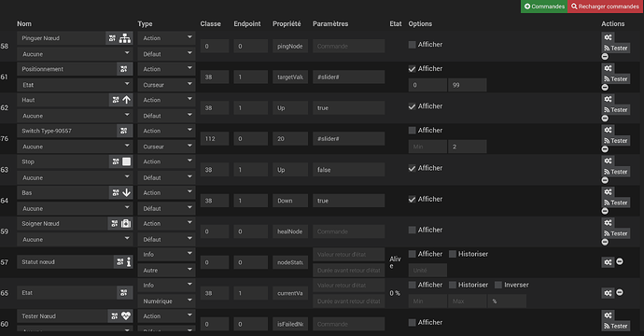The height and width of the screenshot is (336, 644).
Task: Open the Curseur subtype dropdown for Positionnement
Action: 166,85
